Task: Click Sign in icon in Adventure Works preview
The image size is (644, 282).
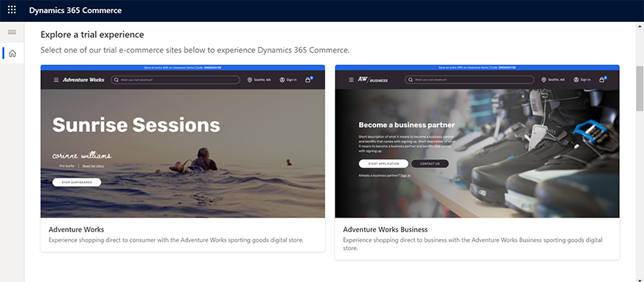Action: point(282,80)
